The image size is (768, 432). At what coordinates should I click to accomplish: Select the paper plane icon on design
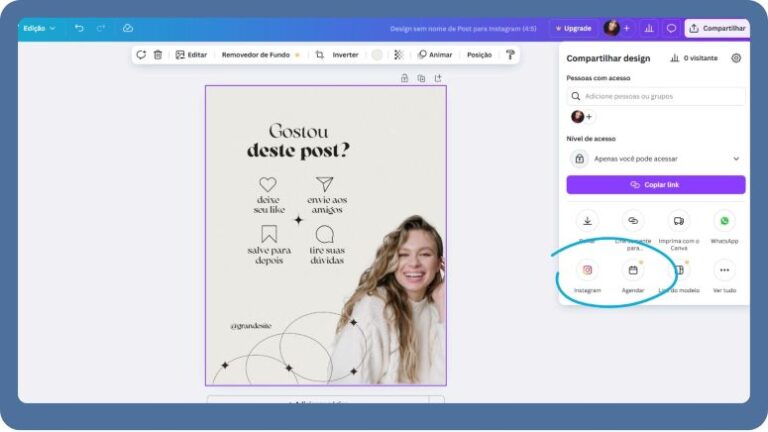pos(324,184)
